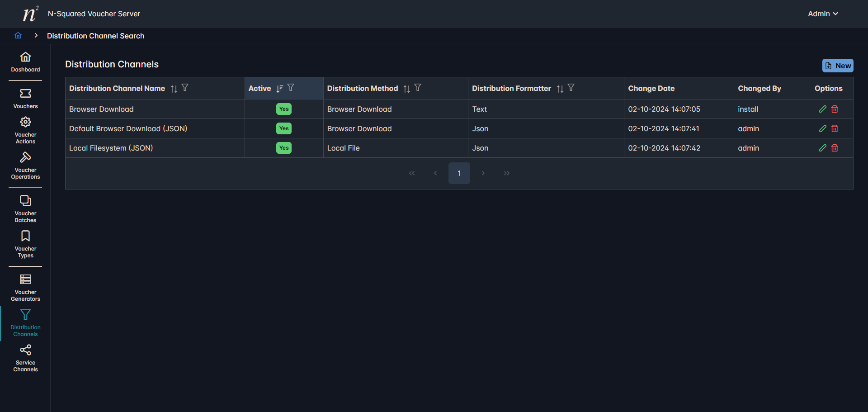Select page 1 in pagination
This screenshot has height=412, width=868.
tap(459, 173)
